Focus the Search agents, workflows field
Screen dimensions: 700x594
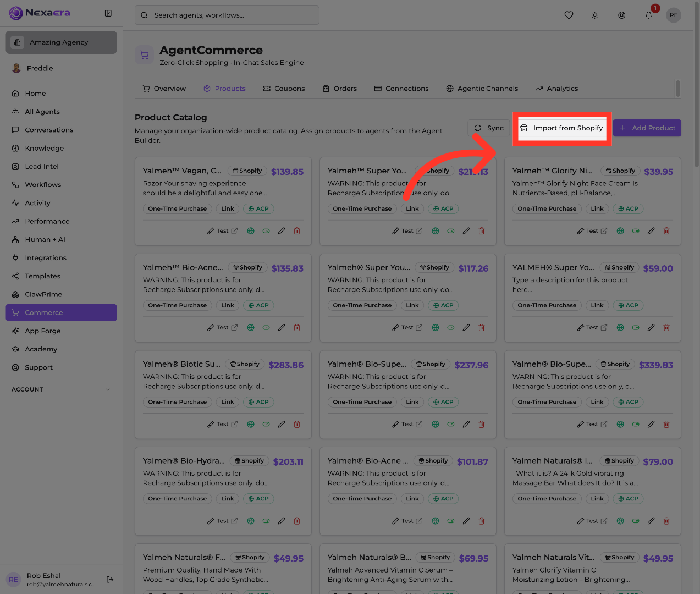[227, 15]
